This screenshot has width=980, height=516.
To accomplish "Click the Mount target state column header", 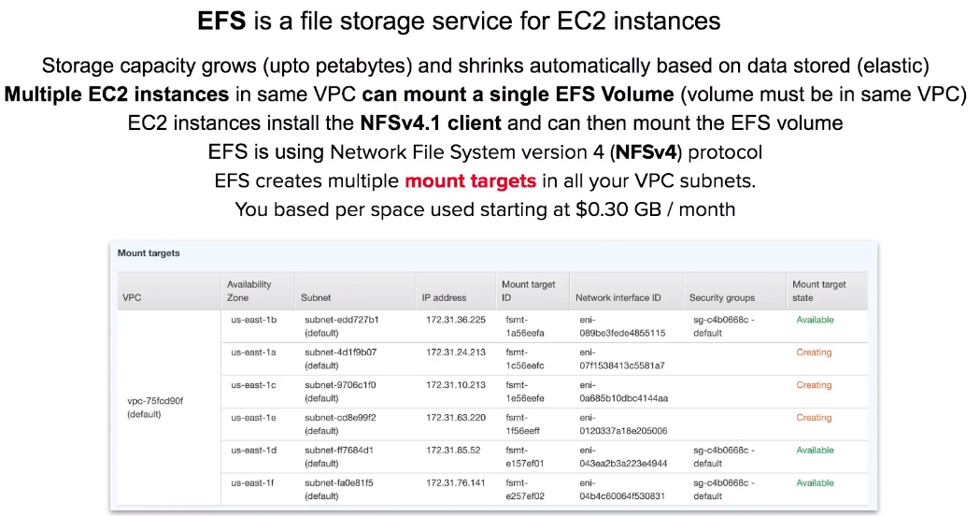I will click(818, 291).
